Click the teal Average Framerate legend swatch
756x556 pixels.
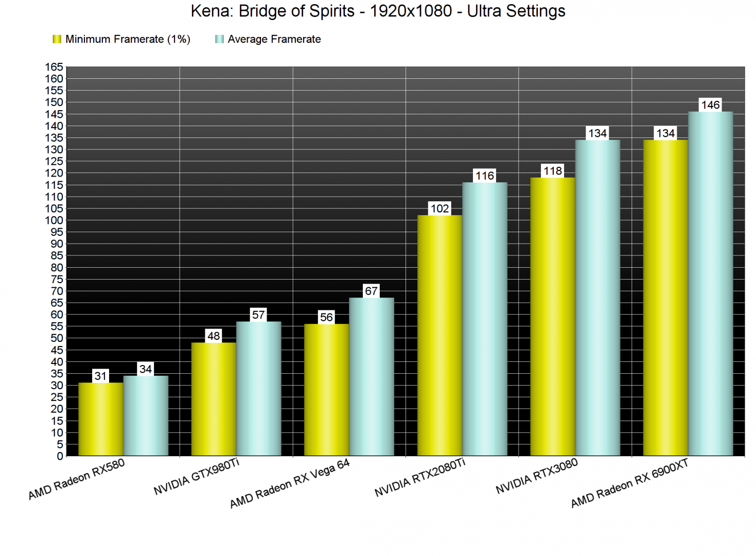click(219, 39)
